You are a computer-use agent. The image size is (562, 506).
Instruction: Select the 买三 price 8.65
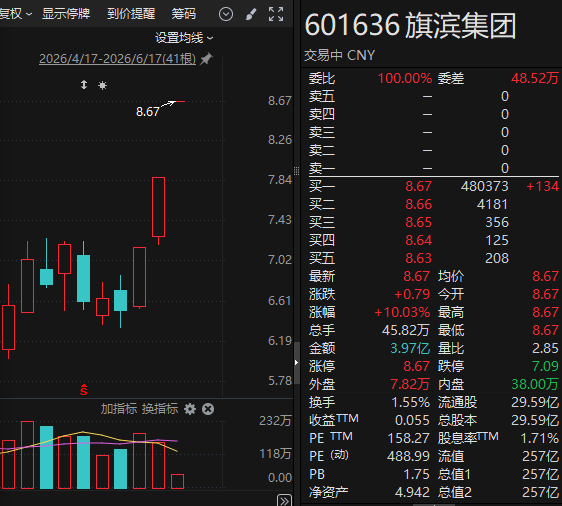pos(419,222)
